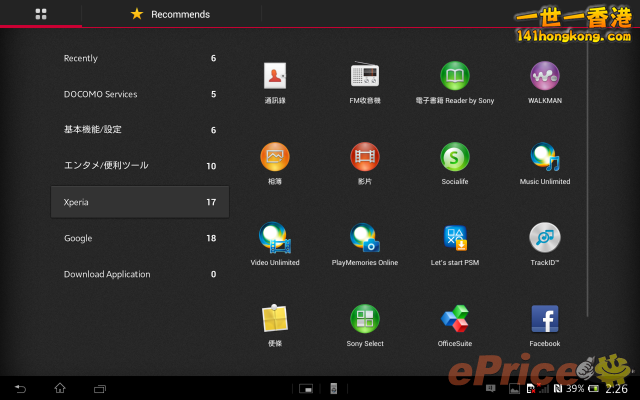Screen dimensions: 640x400
Task: Open Sony Select app
Action: 364,319
